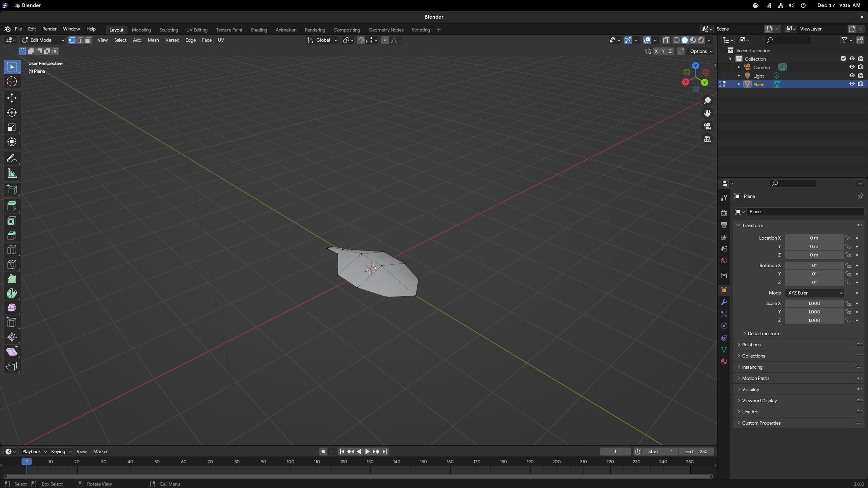The width and height of the screenshot is (868, 488).
Task: Open the Modifier properties wrench tab
Action: 724,302
